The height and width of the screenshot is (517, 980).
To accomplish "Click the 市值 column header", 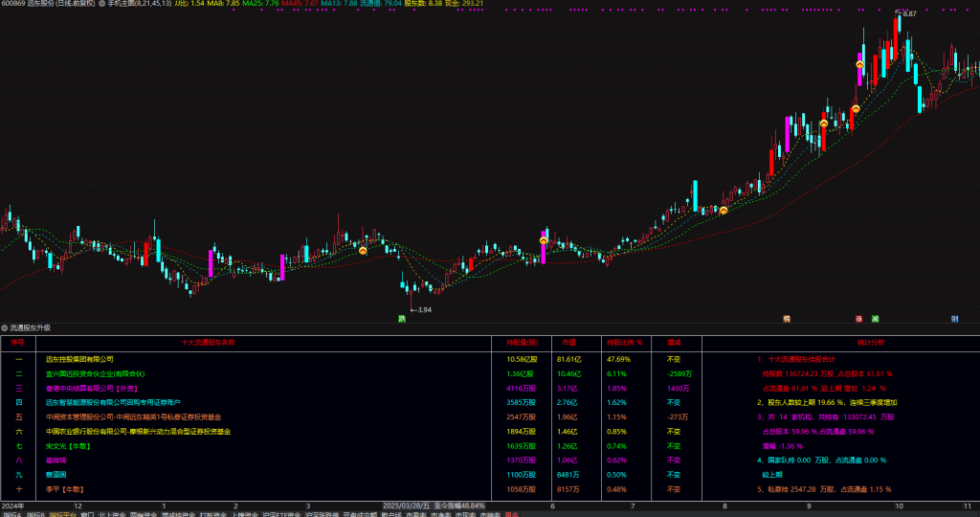I will coord(568,341).
